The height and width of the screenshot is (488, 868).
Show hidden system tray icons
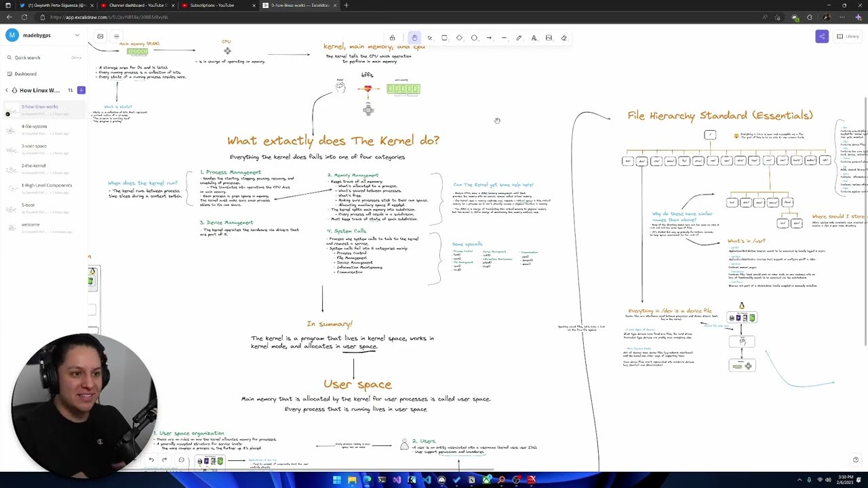[799, 480]
